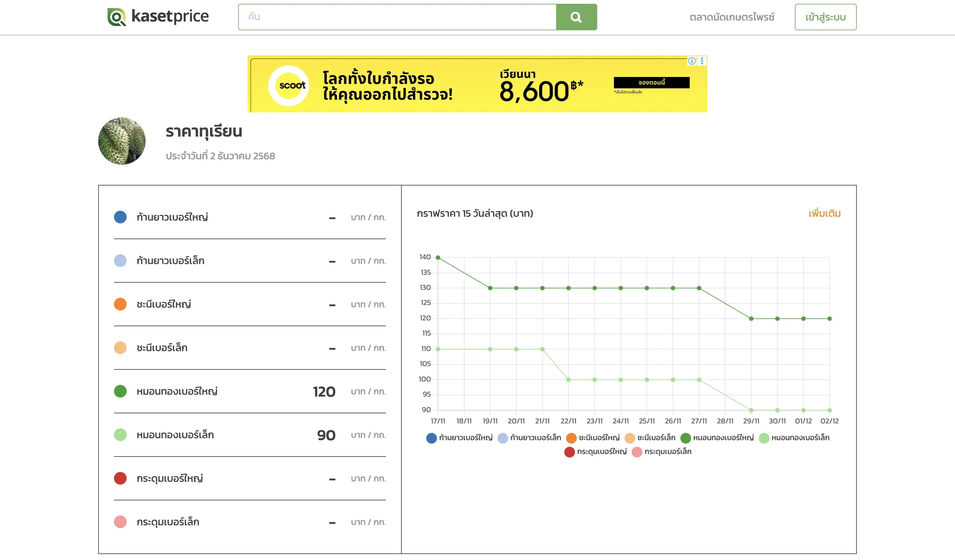Toggle กระดุมเบอร์ใหญ่ legend entry
Image resolution: width=955 pixels, height=560 pixels.
point(601,452)
